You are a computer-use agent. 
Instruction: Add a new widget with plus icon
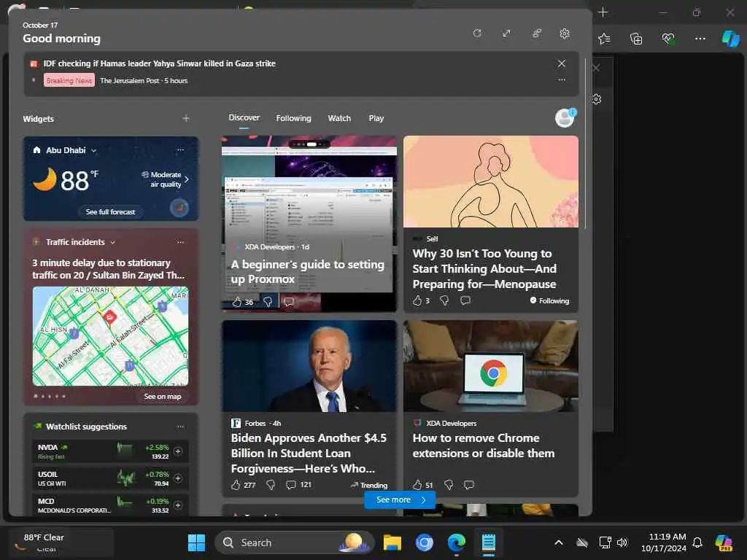click(x=186, y=118)
